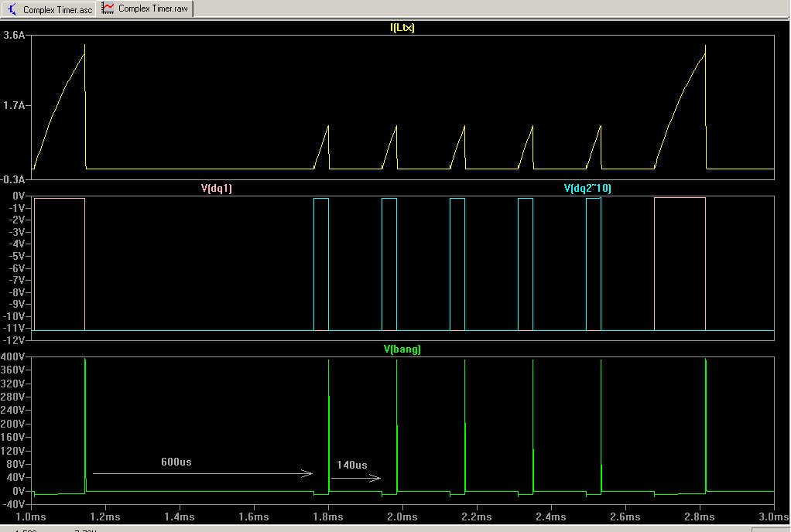Viewport: 791px width, 532px height.
Task: Click the -10V axis tick label
Action: [x=14, y=316]
